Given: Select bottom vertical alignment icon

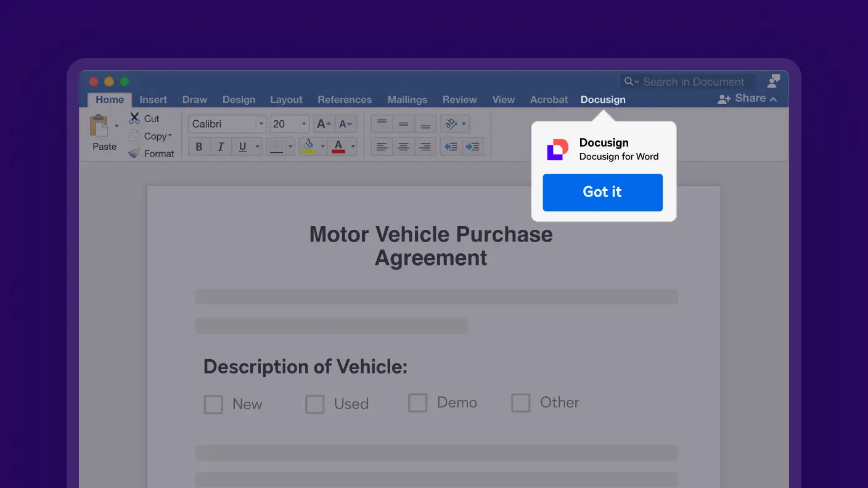Looking at the screenshot, I should (x=425, y=124).
